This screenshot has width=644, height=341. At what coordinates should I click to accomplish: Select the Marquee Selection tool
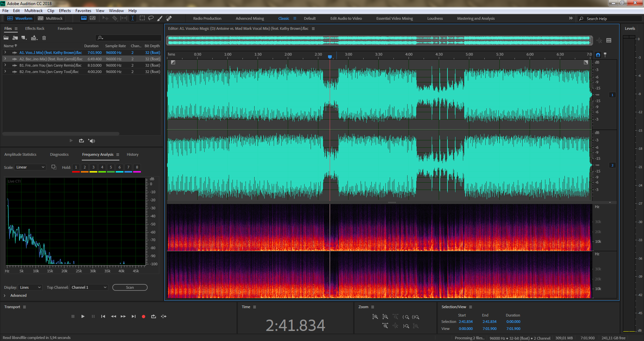[142, 18]
